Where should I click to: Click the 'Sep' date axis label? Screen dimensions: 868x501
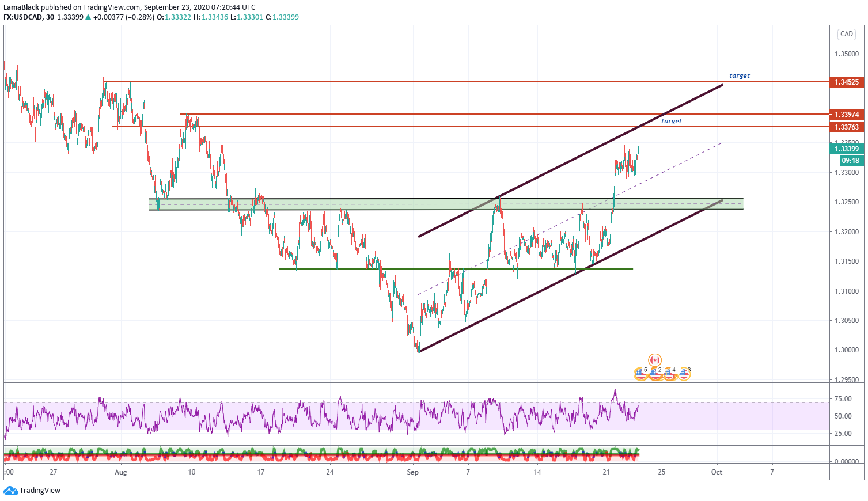click(412, 472)
